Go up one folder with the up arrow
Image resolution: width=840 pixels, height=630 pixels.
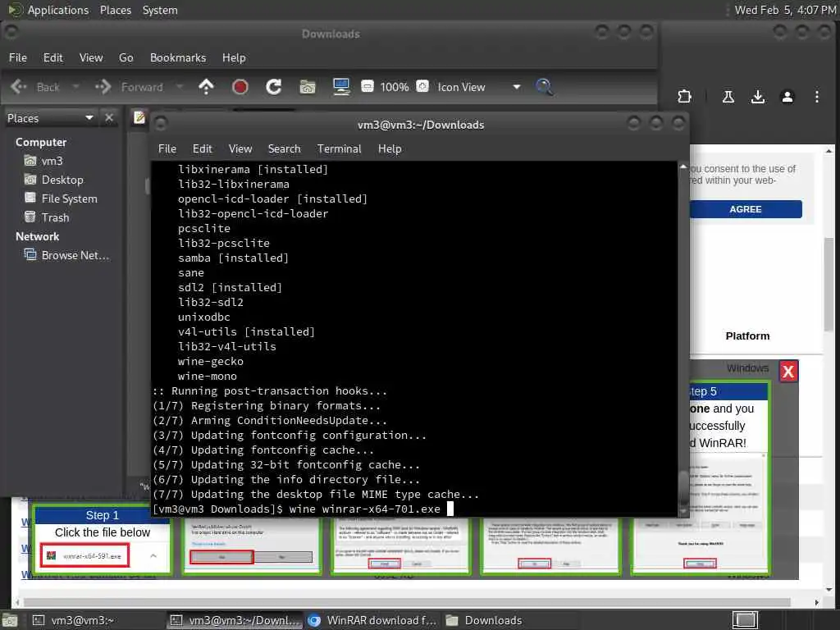[x=206, y=87]
